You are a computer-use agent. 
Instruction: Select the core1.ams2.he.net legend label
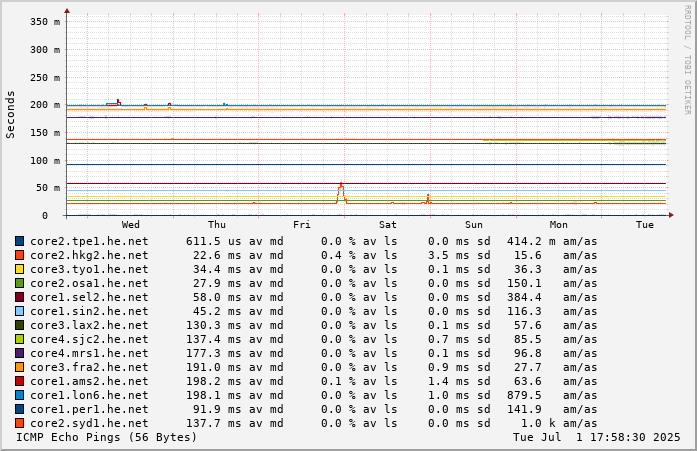[89, 381]
